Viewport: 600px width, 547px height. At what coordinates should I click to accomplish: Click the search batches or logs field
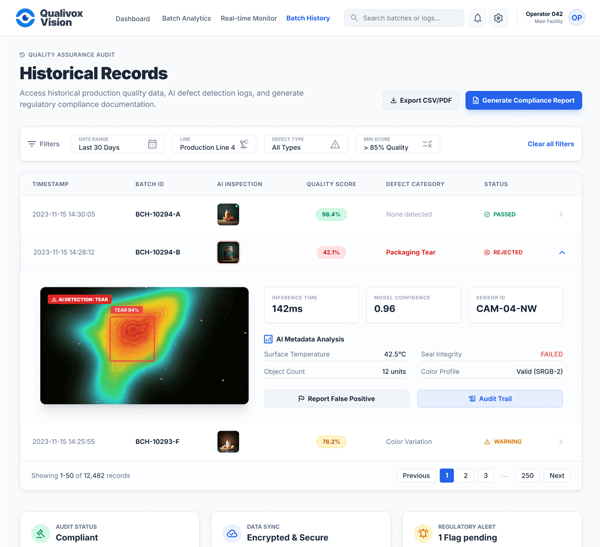coord(404,18)
